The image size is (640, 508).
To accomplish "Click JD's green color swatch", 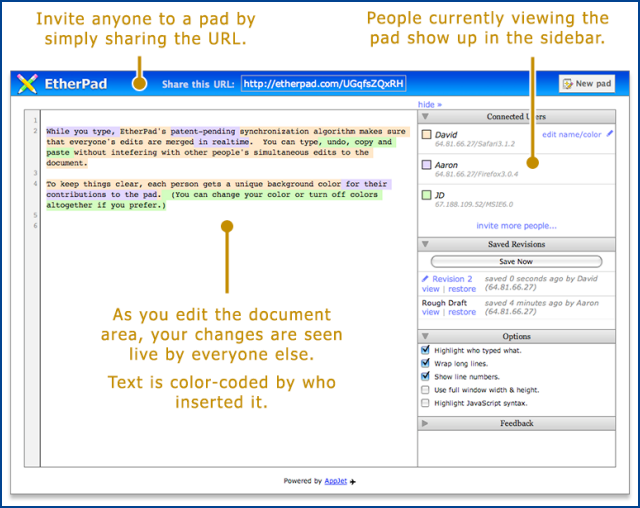I will 427,195.
